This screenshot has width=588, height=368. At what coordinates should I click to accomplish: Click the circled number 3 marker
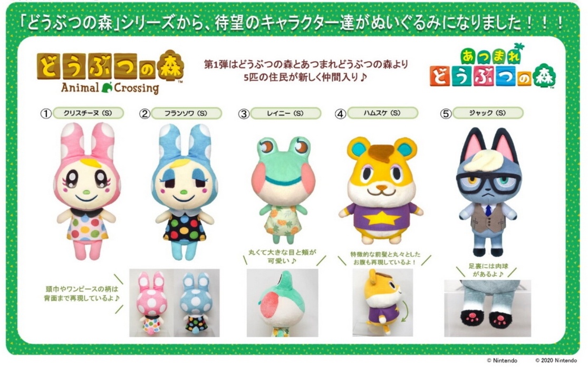[x=244, y=114]
